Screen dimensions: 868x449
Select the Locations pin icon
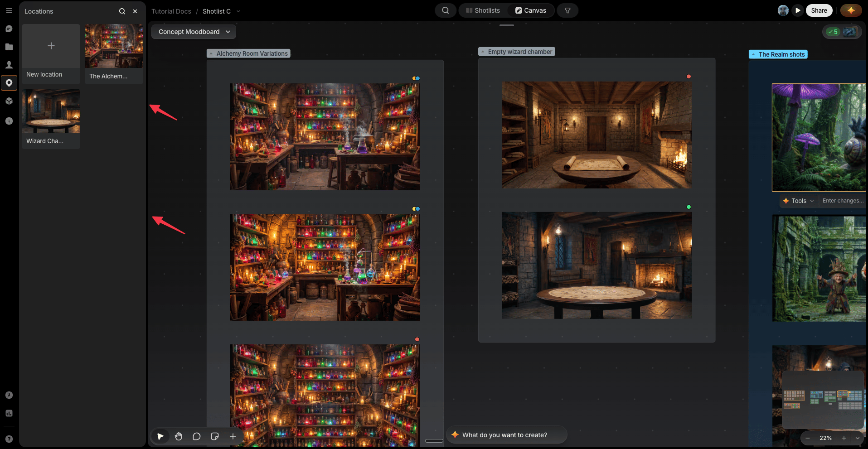point(9,83)
